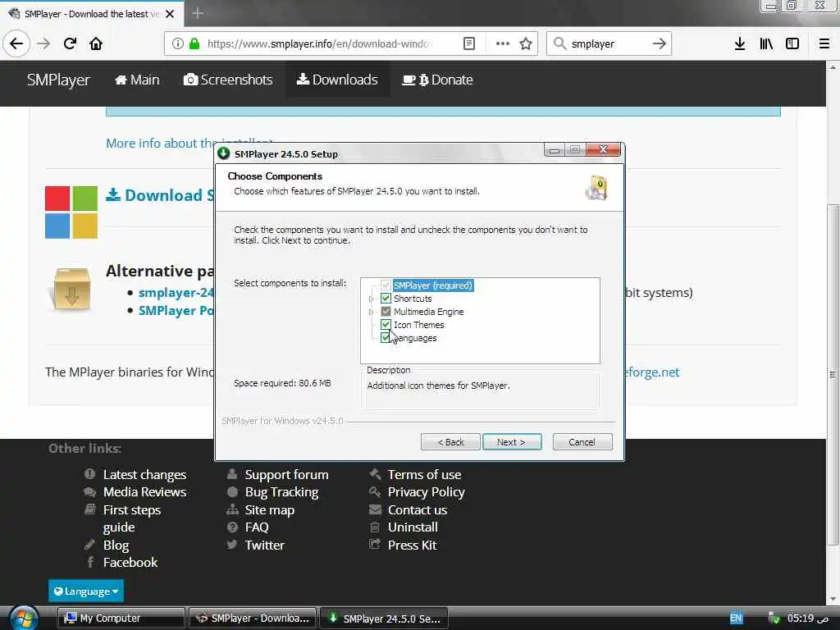Open Uninstall footer link
Image resolution: width=840 pixels, height=630 pixels.
(413, 527)
